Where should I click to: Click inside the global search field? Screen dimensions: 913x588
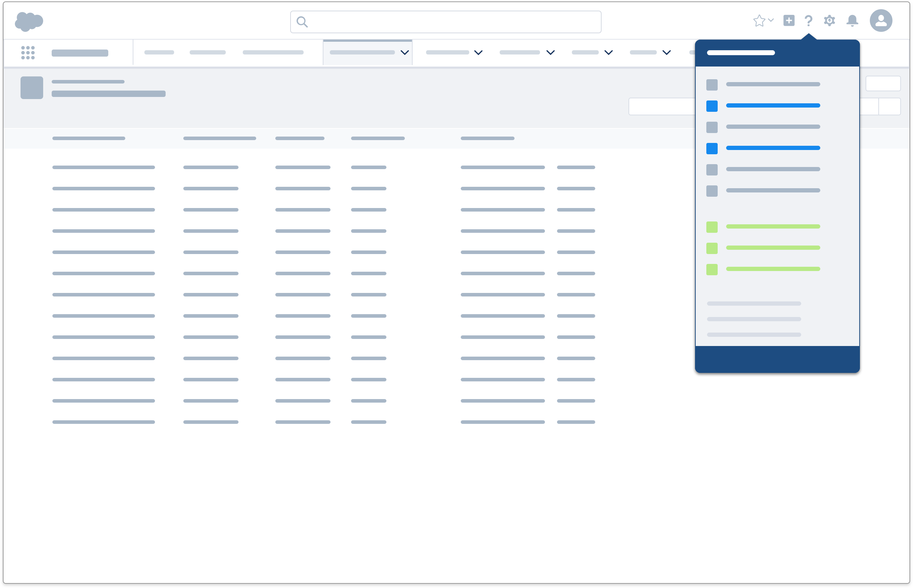pos(445,22)
